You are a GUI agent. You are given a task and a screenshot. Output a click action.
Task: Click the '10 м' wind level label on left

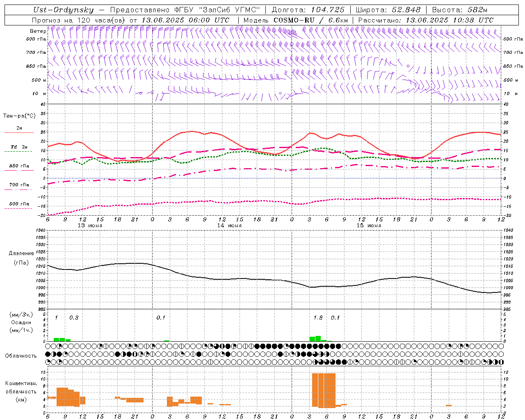point(39,94)
